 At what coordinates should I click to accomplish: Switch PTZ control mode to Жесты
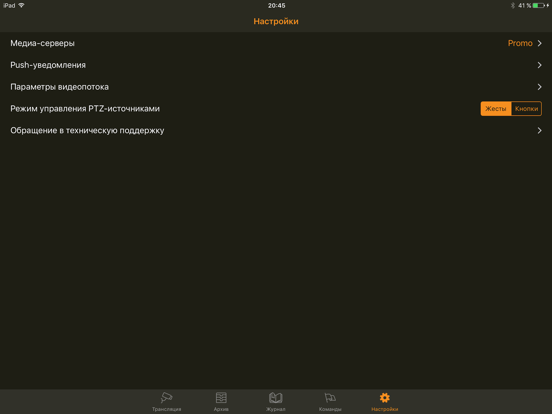[x=496, y=109]
